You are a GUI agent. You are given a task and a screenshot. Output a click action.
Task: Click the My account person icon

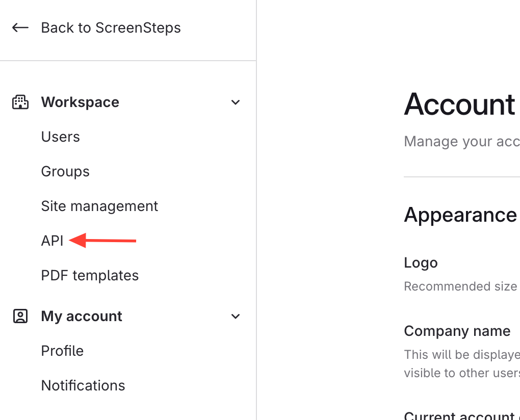20,317
